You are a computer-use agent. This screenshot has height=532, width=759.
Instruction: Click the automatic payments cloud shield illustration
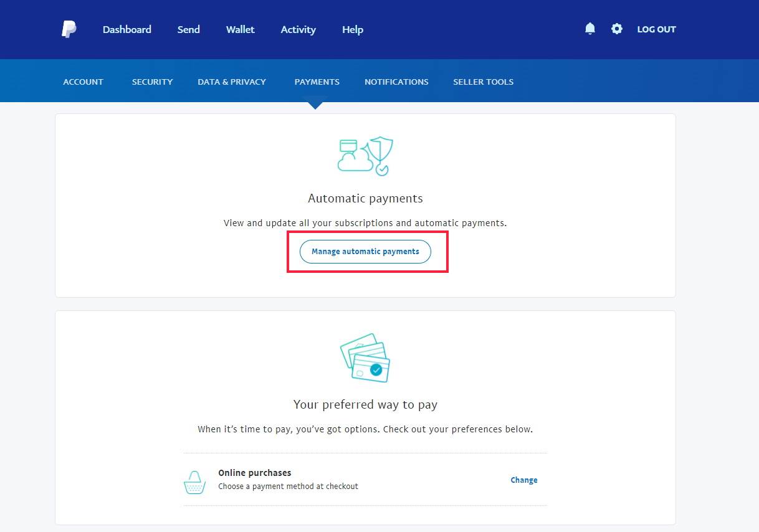(365, 156)
